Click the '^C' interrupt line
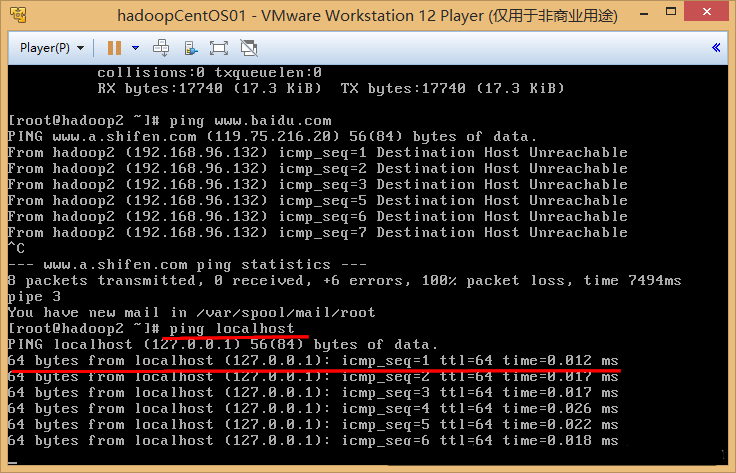736x473 pixels. pos(16,248)
